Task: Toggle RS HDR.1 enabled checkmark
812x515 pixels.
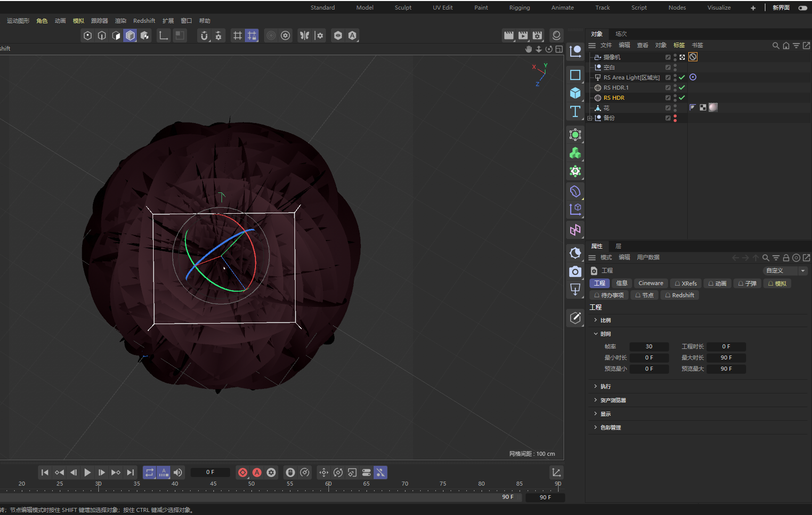Action: pos(682,88)
